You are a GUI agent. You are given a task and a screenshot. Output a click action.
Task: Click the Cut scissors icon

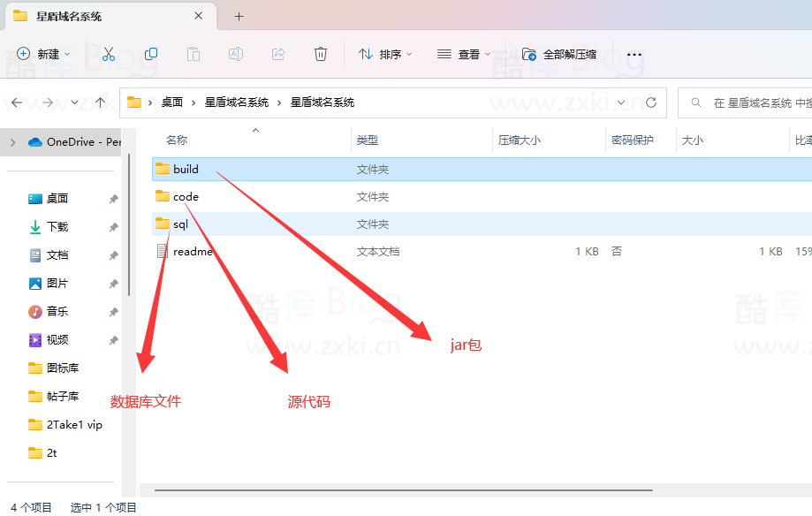[x=109, y=54]
